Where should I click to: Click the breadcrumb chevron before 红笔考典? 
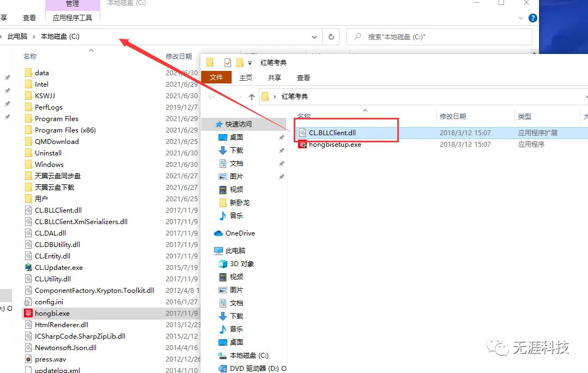click(275, 97)
